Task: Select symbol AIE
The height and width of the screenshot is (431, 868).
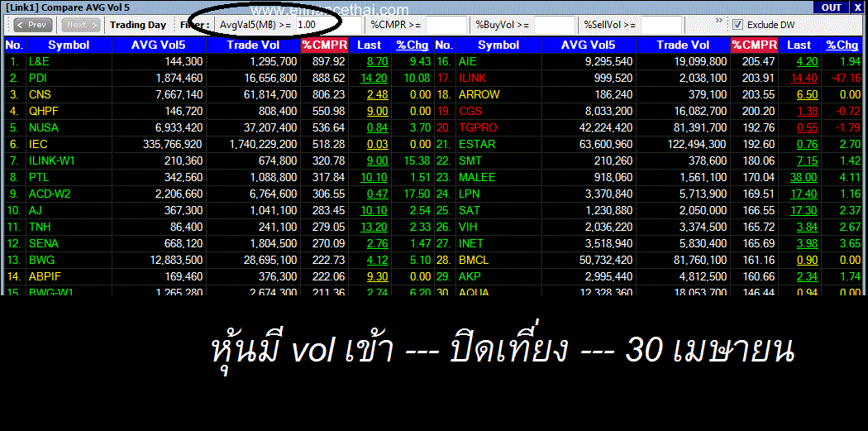Action: (467, 61)
